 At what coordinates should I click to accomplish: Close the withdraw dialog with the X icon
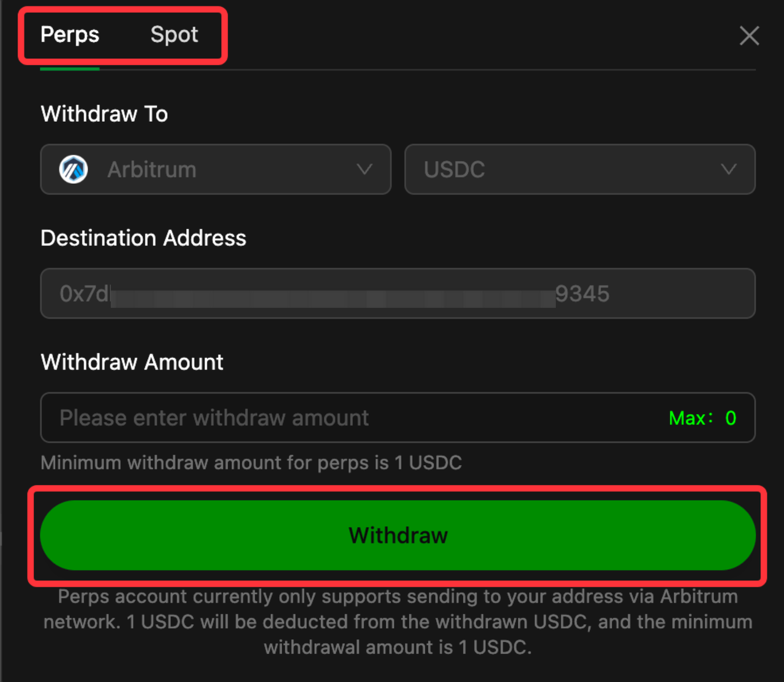[x=749, y=36]
